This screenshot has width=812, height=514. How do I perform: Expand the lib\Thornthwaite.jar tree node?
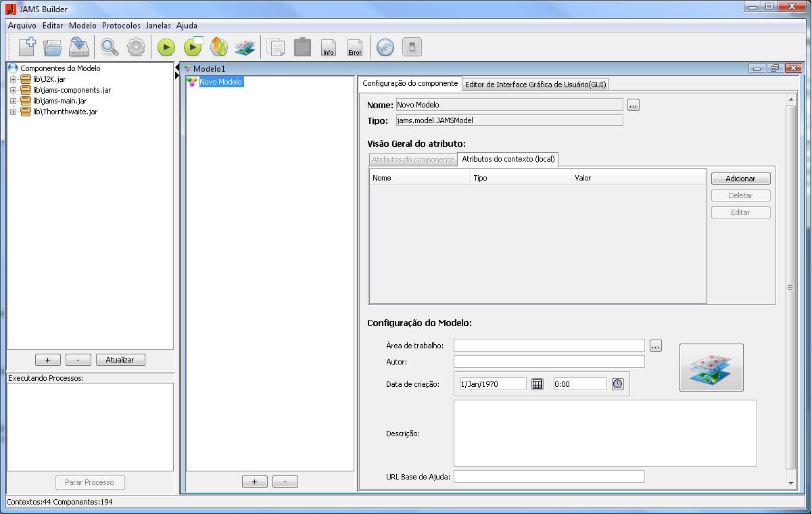[x=13, y=112]
